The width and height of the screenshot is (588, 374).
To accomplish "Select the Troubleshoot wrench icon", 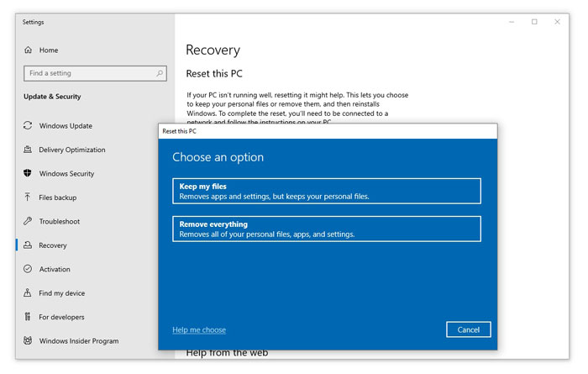I will (x=28, y=222).
